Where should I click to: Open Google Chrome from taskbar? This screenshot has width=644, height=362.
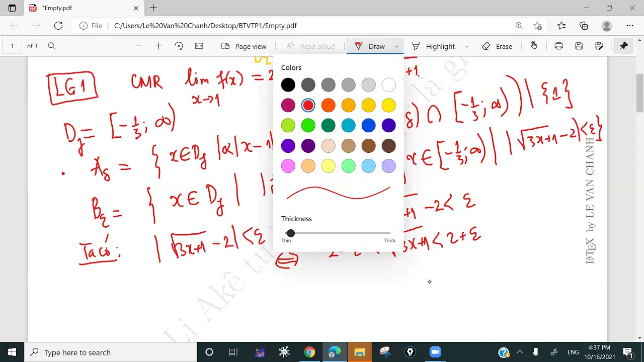309,352
